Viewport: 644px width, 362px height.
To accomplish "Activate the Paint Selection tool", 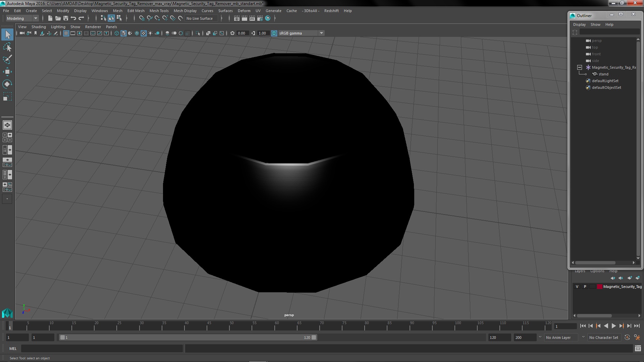I will pos(7,59).
